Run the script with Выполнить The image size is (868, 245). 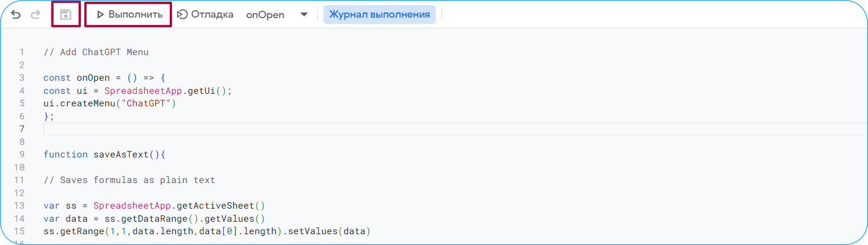point(129,15)
